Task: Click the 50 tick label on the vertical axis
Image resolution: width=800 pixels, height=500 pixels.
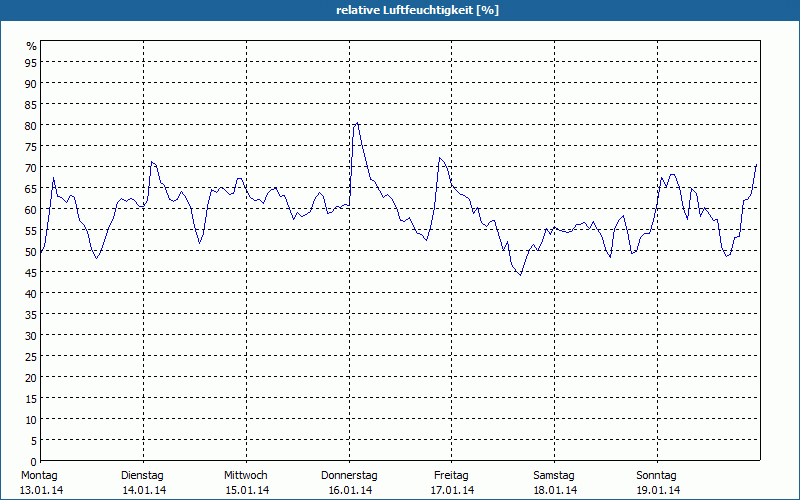Action: point(31,251)
